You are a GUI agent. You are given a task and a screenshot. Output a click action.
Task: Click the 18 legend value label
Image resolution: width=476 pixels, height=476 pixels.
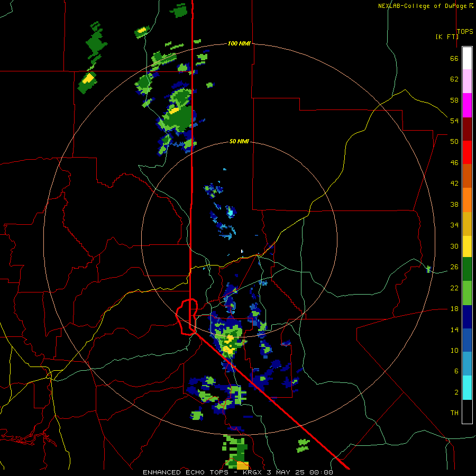pos(454,309)
